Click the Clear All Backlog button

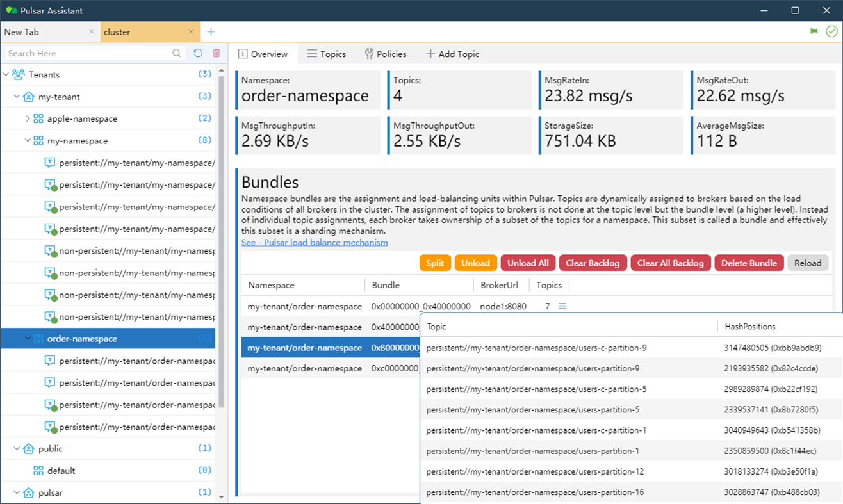point(670,263)
